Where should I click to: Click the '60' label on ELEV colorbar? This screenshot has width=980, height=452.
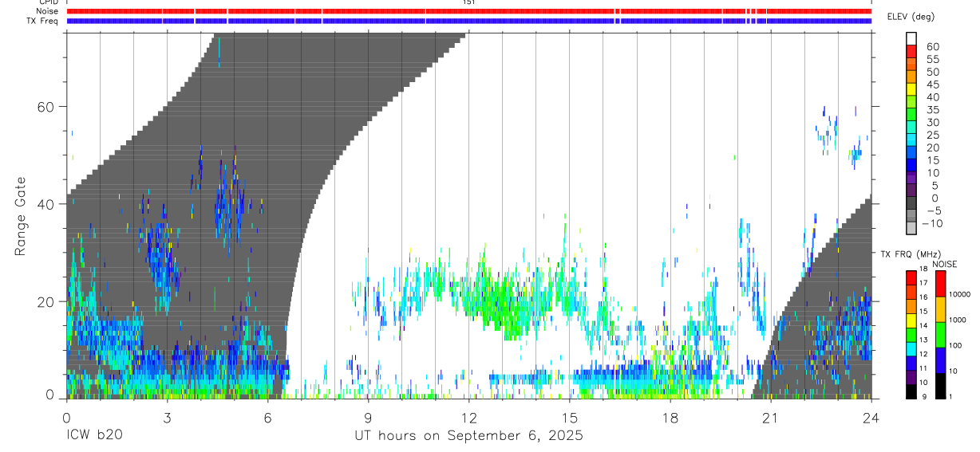pyautogui.click(x=931, y=46)
